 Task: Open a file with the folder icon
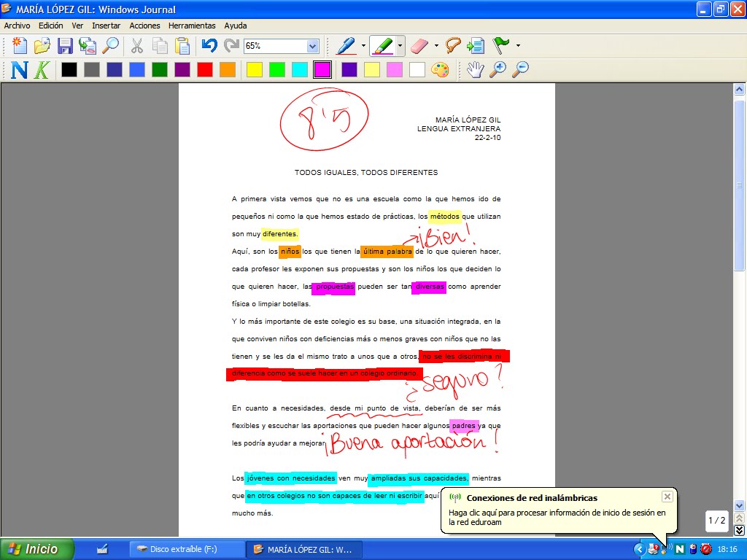42,46
